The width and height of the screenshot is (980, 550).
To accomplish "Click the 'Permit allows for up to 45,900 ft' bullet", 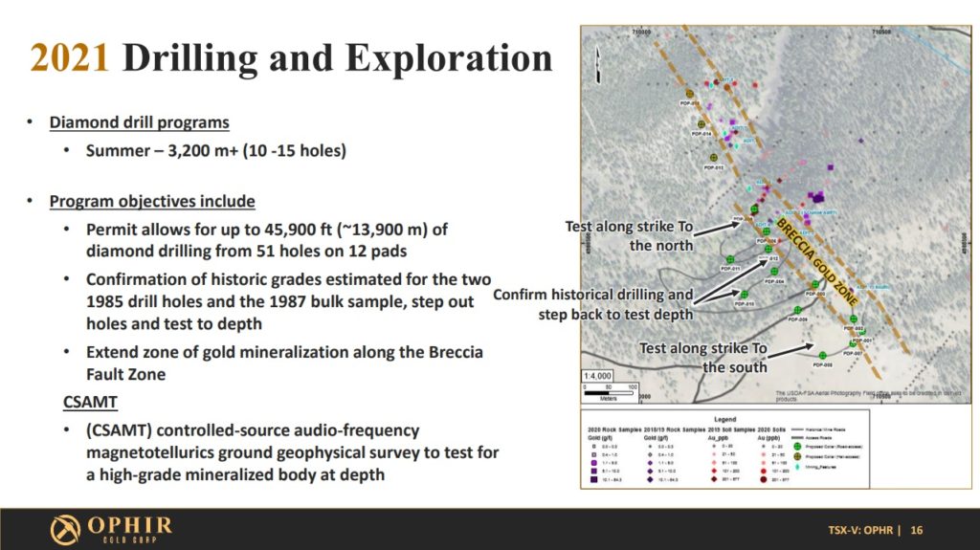I will 267,240.
